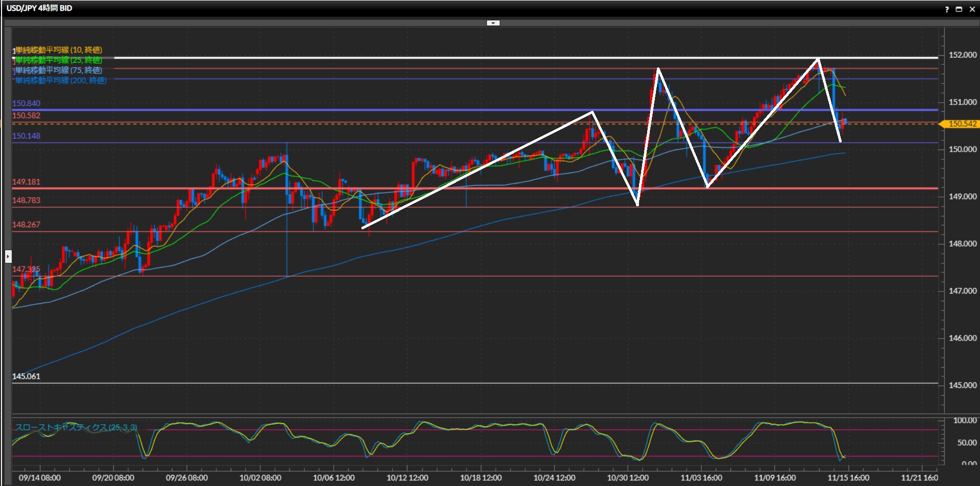Click the 単純移動平均線 (200, 終値) legend entry
This screenshot has width=980, height=486.
60,81
